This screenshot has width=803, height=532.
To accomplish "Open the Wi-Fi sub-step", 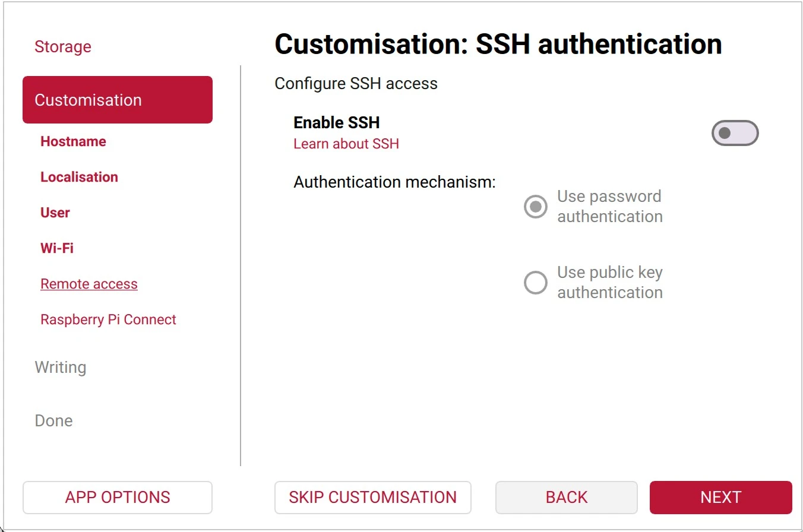I will (x=57, y=248).
